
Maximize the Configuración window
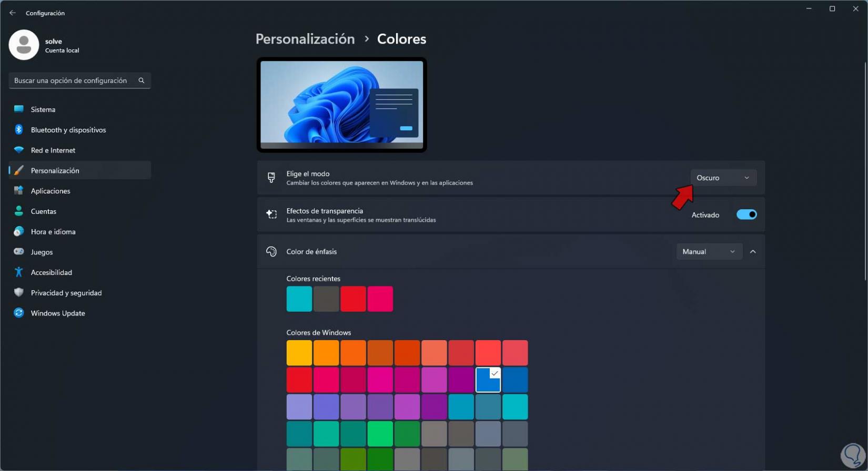pos(832,9)
